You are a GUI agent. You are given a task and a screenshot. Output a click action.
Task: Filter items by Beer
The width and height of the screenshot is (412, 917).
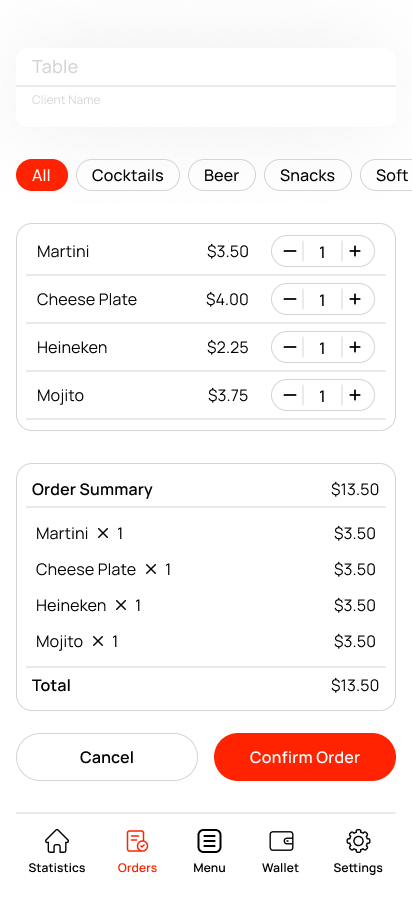pyautogui.click(x=222, y=175)
